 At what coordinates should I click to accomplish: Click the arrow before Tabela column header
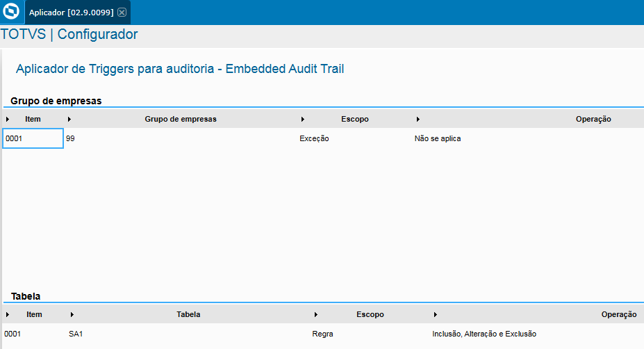72,314
